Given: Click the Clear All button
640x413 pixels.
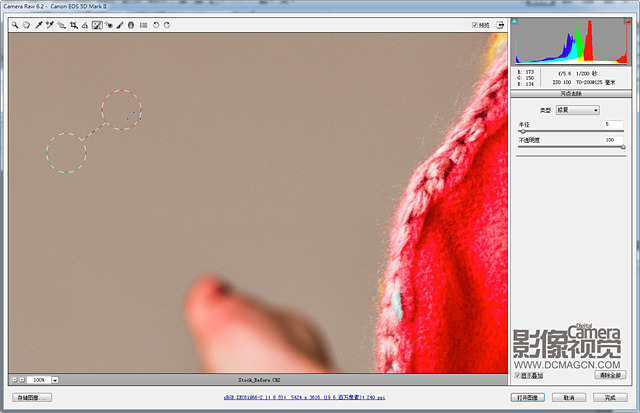Looking at the screenshot, I should click(x=610, y=375).
